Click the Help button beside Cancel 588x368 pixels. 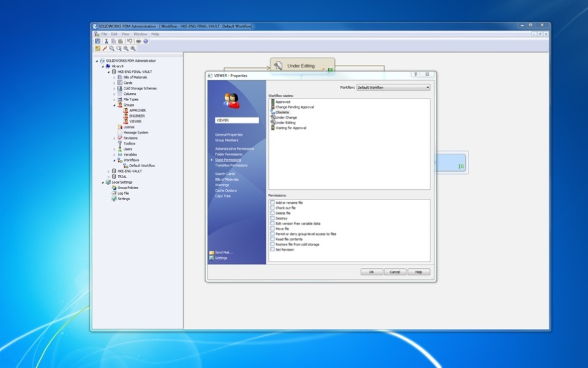pyautogui.click(x=418, y=272)
